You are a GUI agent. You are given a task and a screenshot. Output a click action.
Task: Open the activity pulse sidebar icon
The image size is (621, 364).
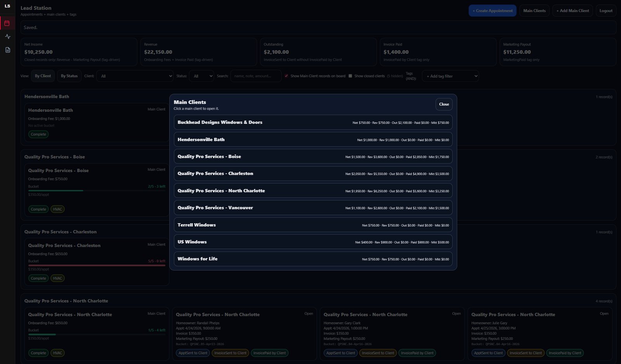[7, 36]
